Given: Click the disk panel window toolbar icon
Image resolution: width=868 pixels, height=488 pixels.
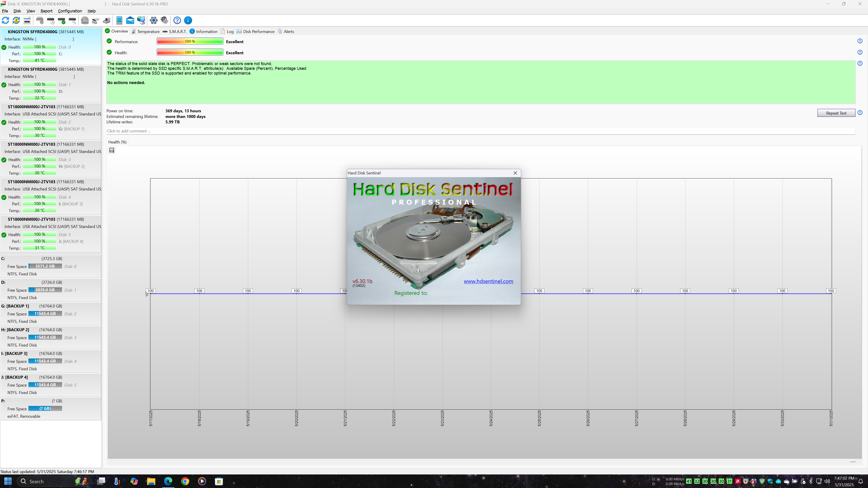Looking at the screenshot, I should click(27, 20).
